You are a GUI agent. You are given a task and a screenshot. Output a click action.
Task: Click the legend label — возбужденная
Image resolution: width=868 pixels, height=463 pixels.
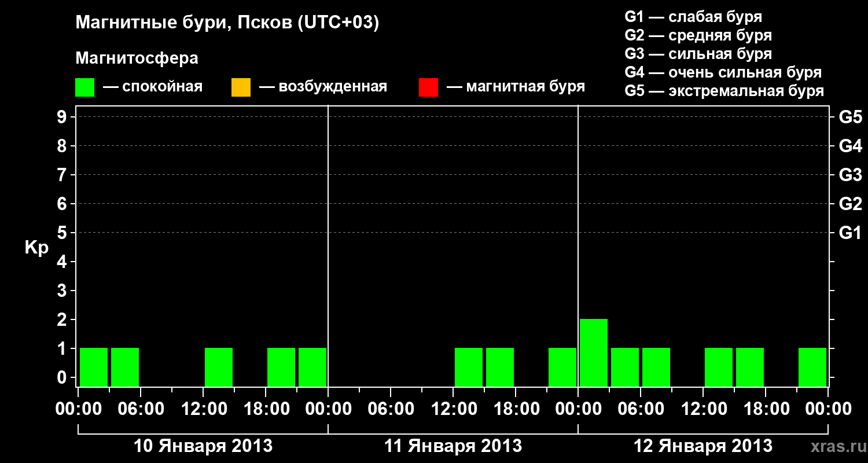[323, 87]
